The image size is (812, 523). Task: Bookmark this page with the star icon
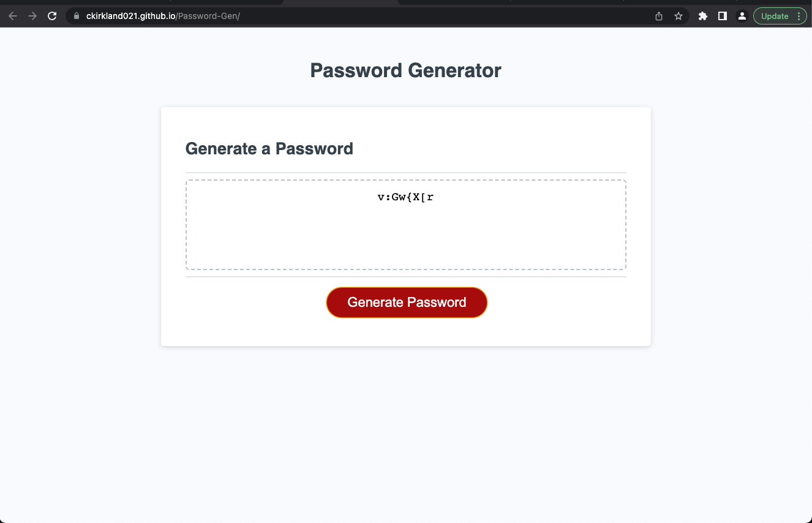point(678,17)
